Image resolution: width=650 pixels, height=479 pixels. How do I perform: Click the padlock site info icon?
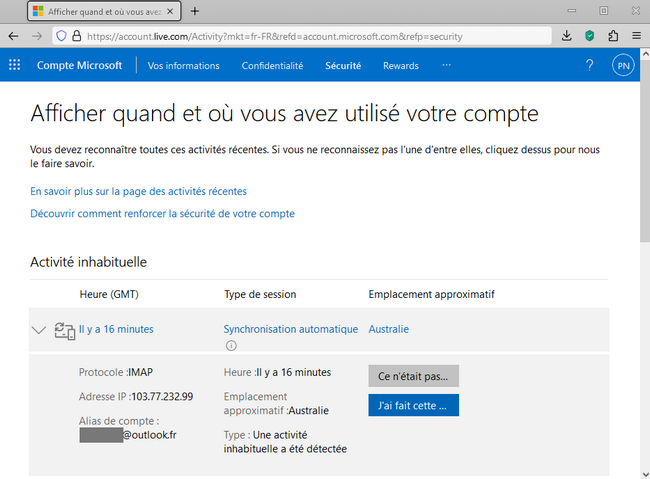tap(77, 36)
